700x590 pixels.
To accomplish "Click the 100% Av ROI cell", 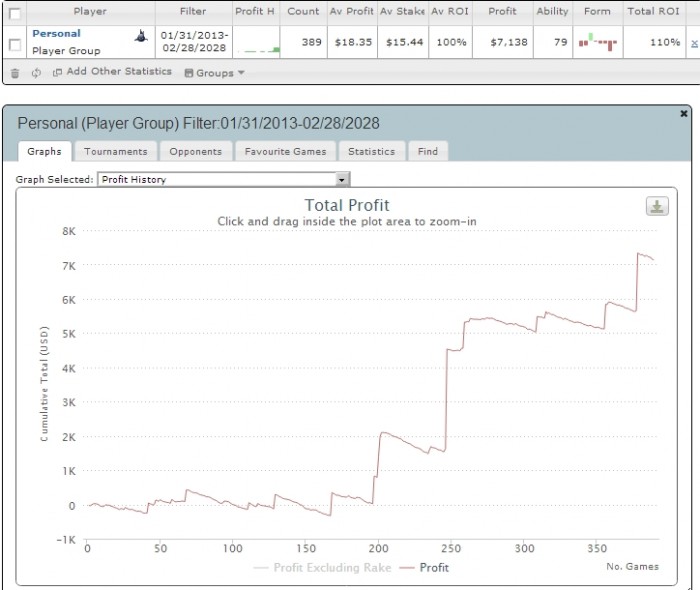I will (451, 42).
